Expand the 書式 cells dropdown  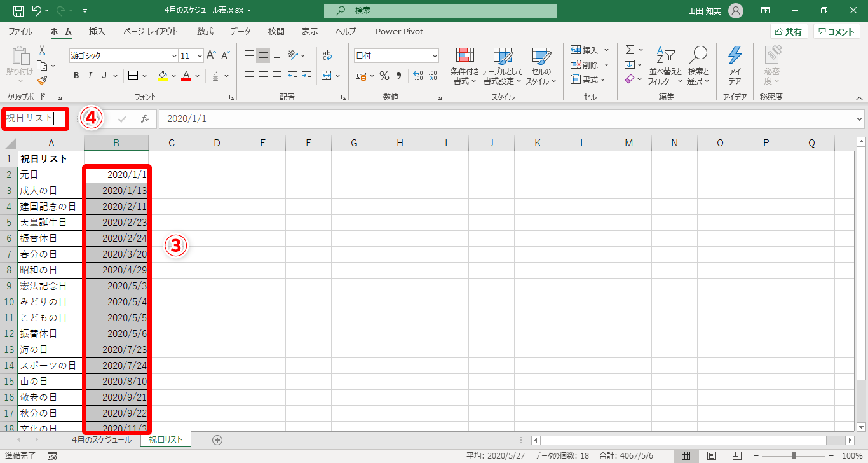tap(602, 79)
